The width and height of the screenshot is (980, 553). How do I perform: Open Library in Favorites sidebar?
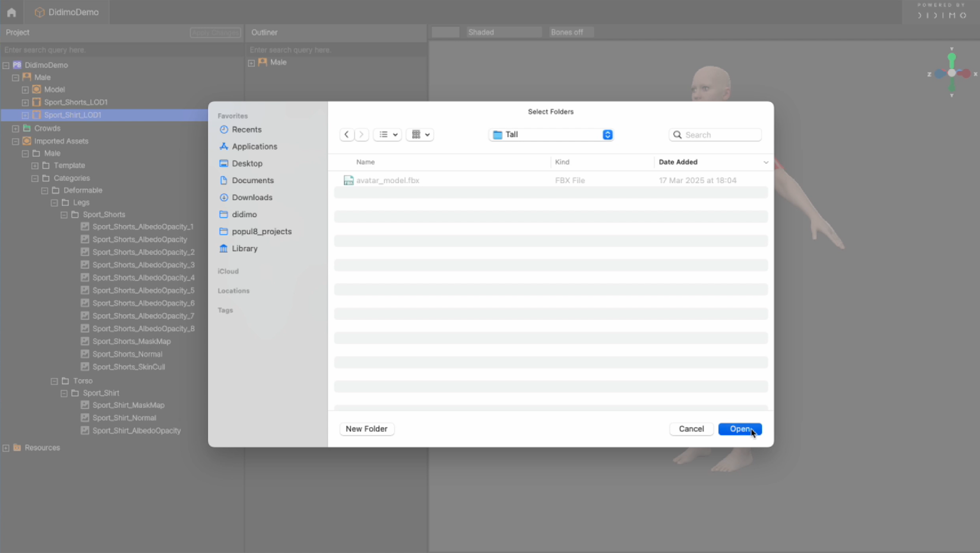tap(245, 248)
